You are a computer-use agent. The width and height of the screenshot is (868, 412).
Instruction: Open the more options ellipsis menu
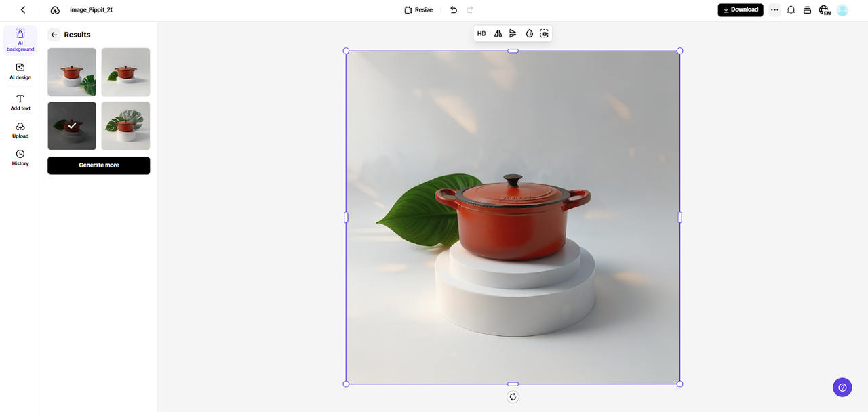click(x=774, y=10)
